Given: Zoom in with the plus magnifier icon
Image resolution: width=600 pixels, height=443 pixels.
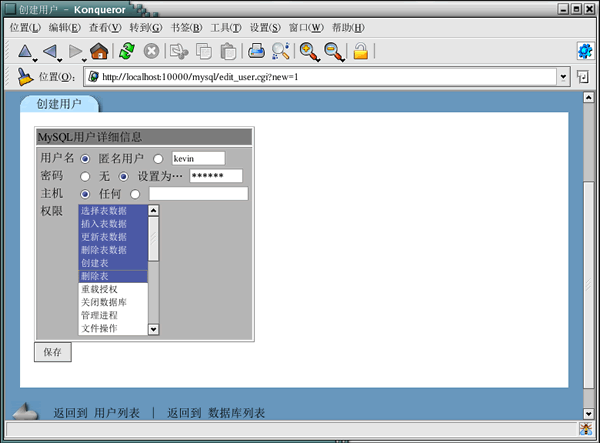Looking at the screenshot, I should click(308, 51).
